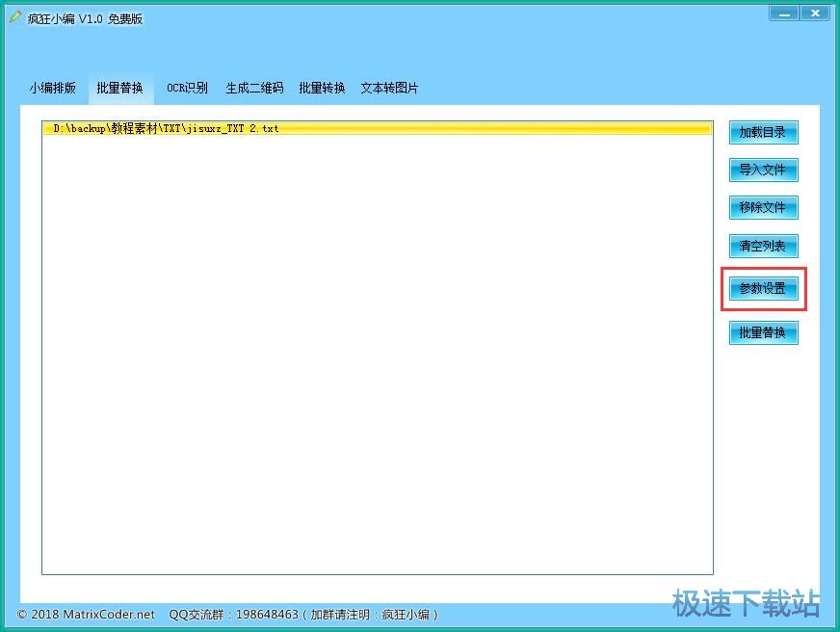The height and width of the screenshot is (632, 840).
Task: Minimize the 疯狂小编 window
Action: coord(784,13)
